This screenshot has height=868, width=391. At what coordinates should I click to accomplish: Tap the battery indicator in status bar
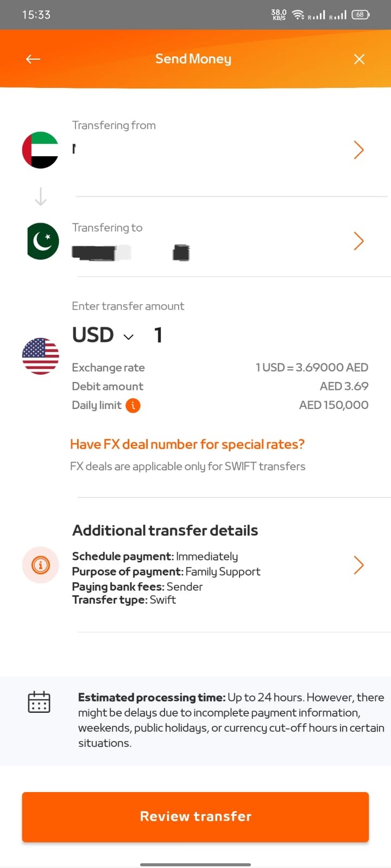[360, 15]
